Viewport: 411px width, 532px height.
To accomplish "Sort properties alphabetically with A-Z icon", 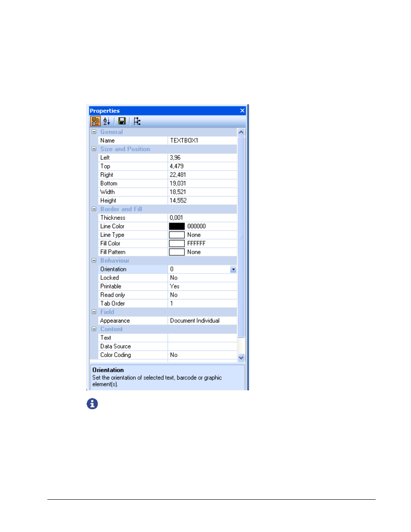I will pos(107,121).
